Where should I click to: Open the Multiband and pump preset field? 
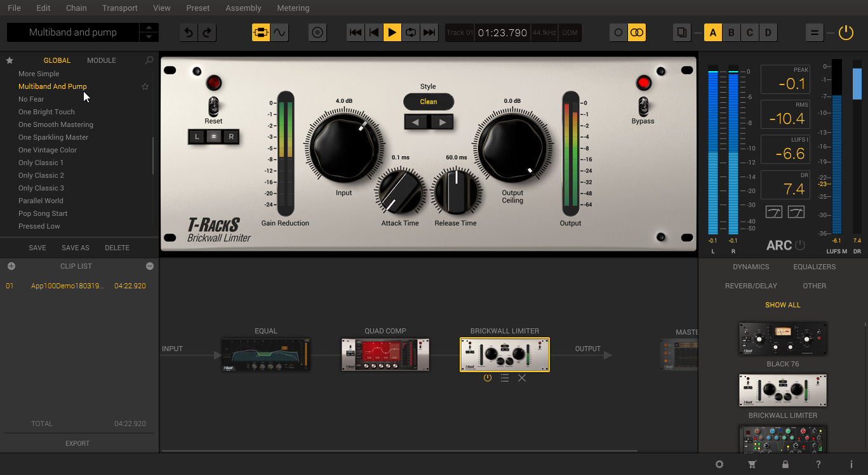[x=73, y=32]
